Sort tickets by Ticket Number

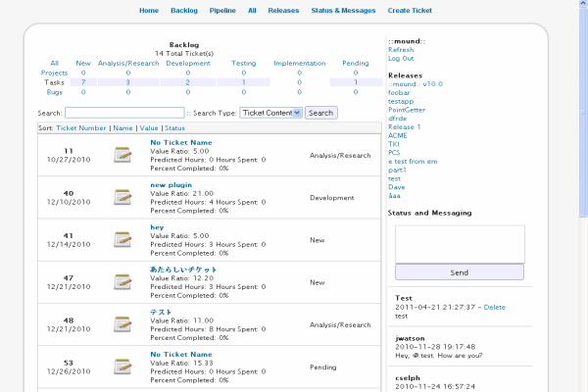tap(81, 128)
